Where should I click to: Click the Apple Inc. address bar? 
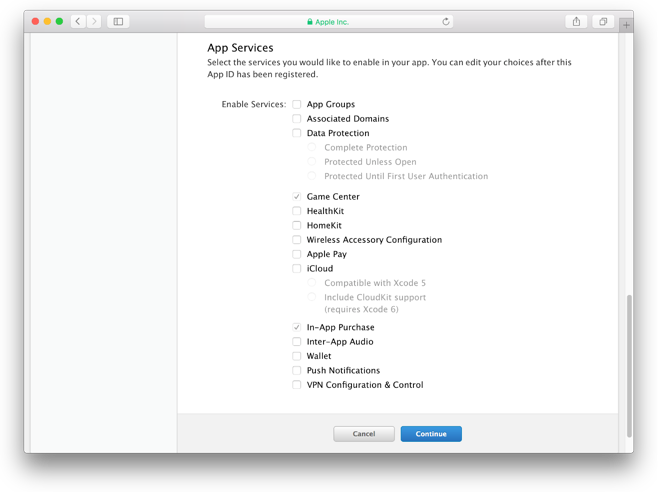(x=328, y=22)
